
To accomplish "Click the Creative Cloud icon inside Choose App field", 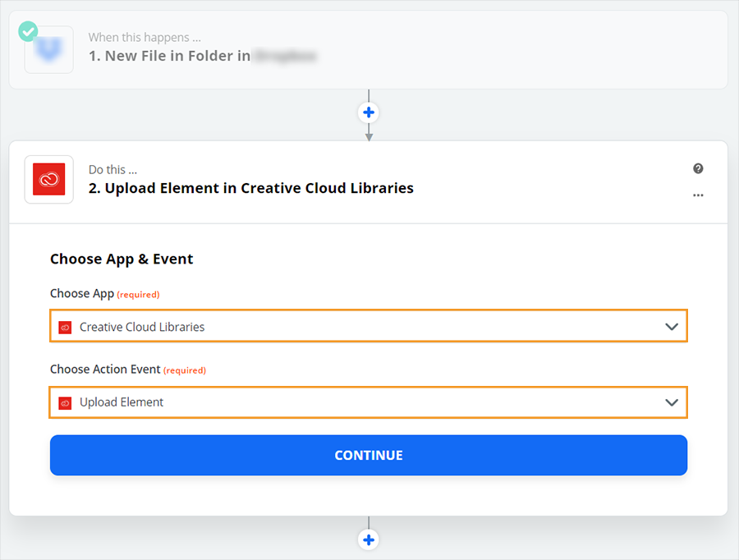I will (x=64, y=326).
